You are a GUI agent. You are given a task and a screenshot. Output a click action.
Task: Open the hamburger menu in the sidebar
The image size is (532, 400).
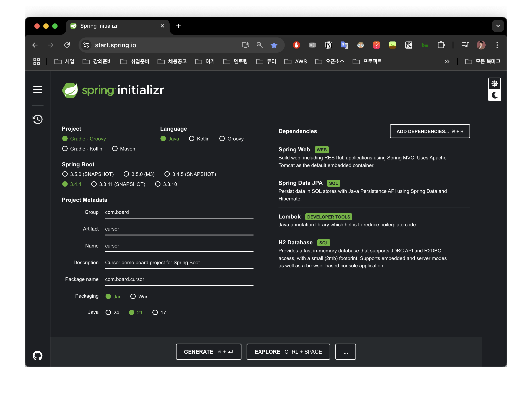tap(37, 89)
